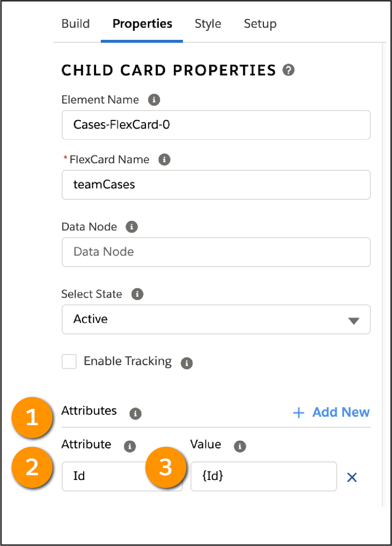The image size is (392, 546).
Task: Click the Select State info icon
Action: click(137, 294)
